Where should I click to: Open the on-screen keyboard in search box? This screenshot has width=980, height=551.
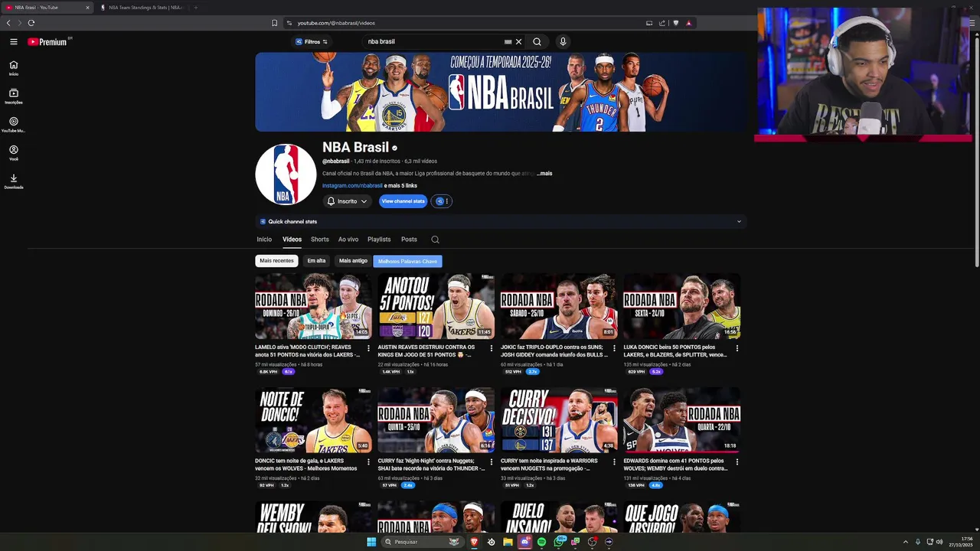[x=508, y=42]
